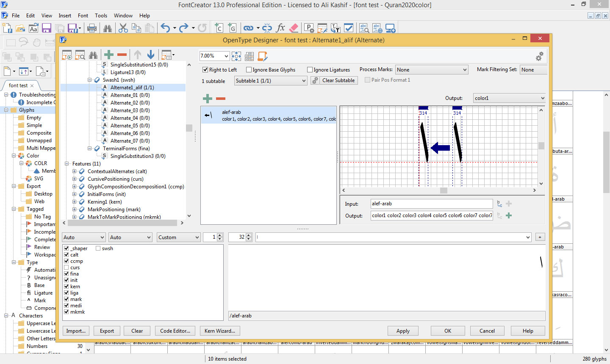Image resolution: width=610 pixels, height=364 pixels.
Task: Enable the curs feature checkbox
Action: click(67, 267)
